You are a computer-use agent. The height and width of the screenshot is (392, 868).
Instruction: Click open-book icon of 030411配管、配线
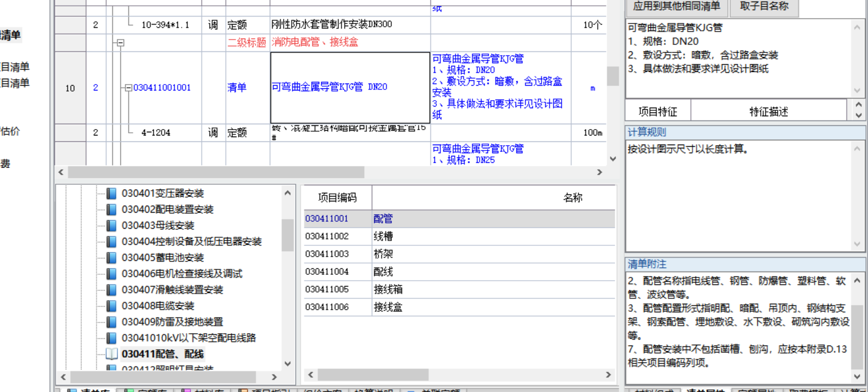[111, 354]
